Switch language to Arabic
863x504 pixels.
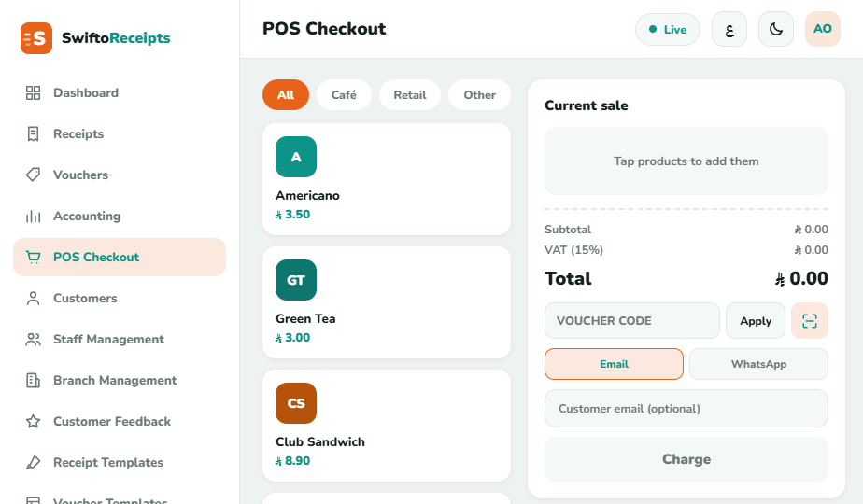tap(729, 29)
